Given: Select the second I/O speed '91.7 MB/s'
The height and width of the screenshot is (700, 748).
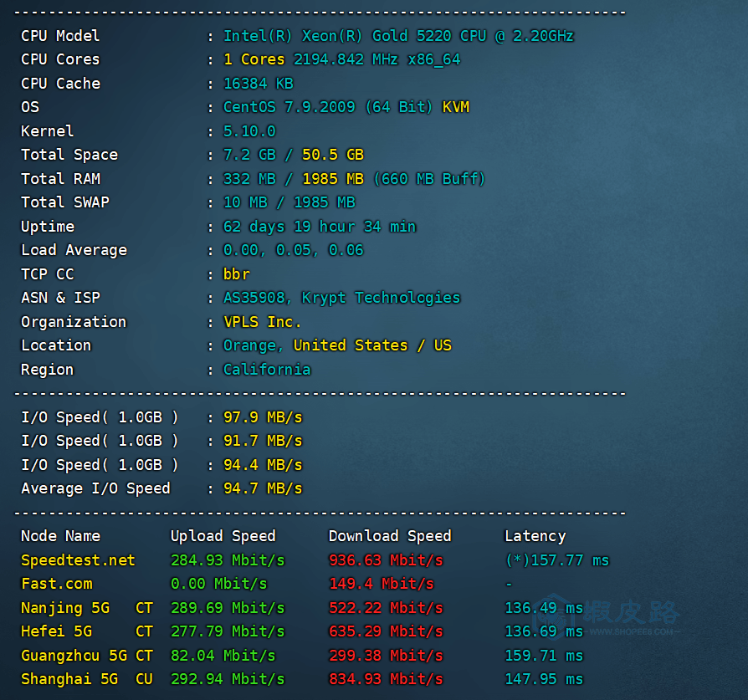Looking at the screenshot, I should 263,441.
